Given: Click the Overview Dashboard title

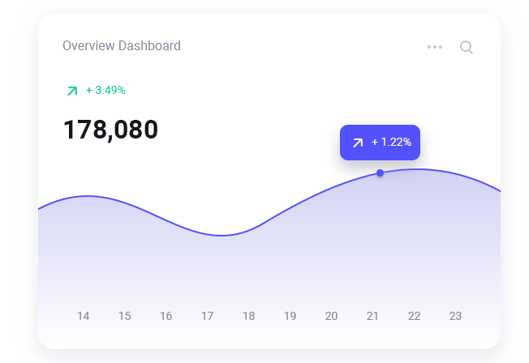Looking at the screenshot, I should coord(121,46).
